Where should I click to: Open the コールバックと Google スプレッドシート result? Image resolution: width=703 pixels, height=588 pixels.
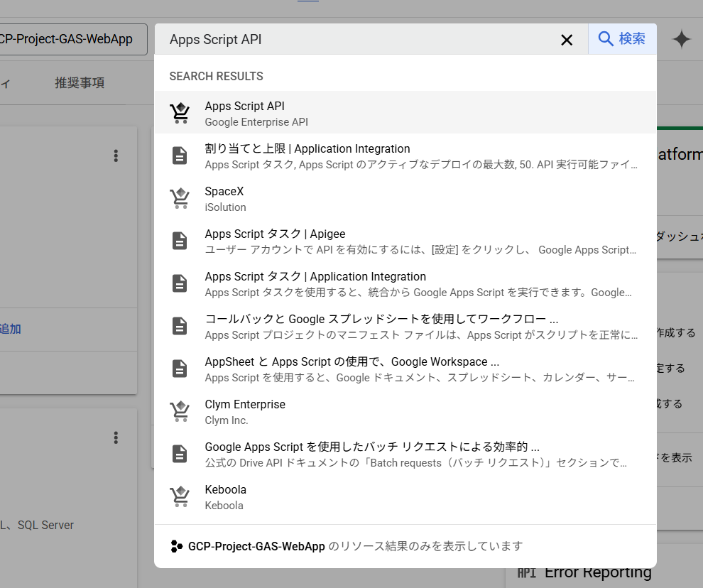point(405,326)
